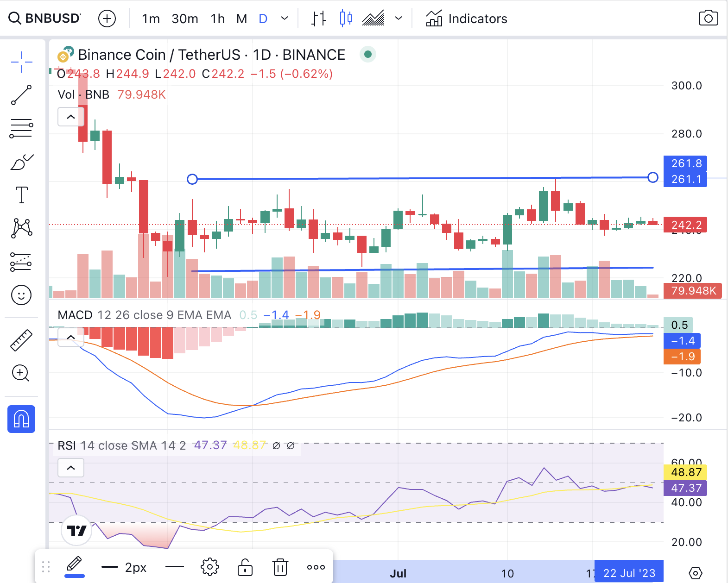Open drawing settings gear
728x583 pixels.
pyautogui.click(x=210, y=567)
